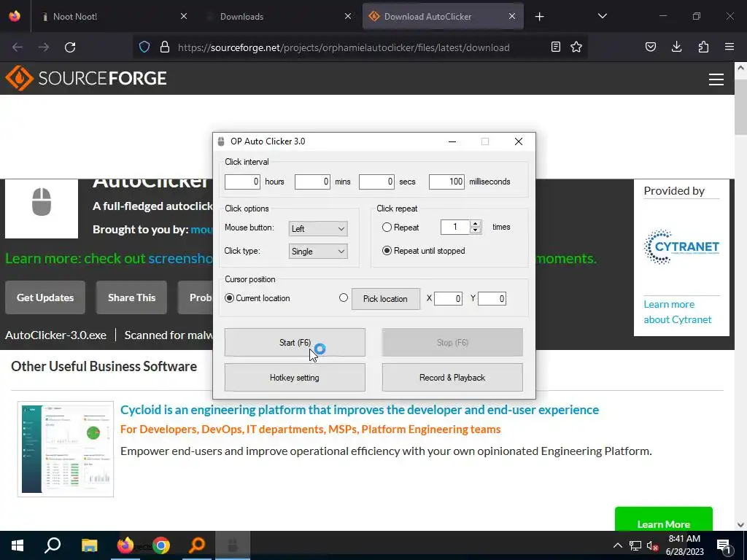Open Pocket save icon in toolbar
Screen dimensions: 747x560
[x=651, y=47]
